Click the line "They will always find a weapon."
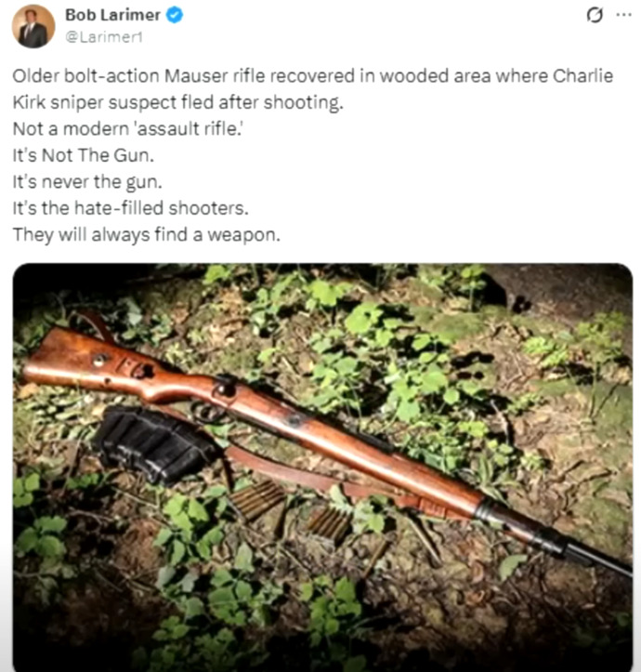Viewport: 641px width, 672px height. tap(146, 235)
